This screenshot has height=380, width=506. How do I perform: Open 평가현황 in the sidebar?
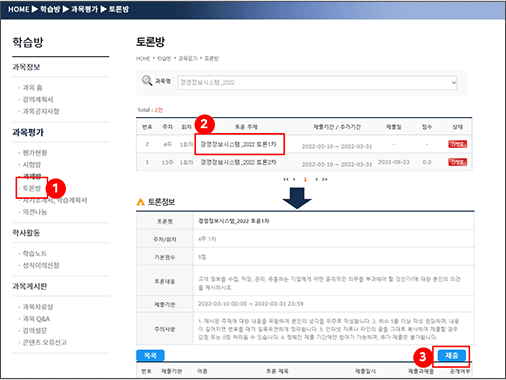click(35, 153)
